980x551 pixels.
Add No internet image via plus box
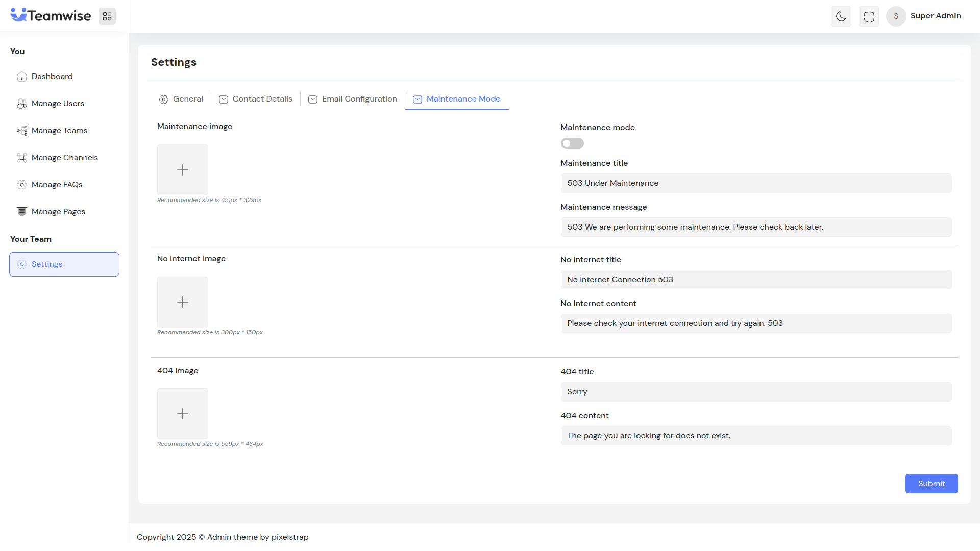pos(183,302)
